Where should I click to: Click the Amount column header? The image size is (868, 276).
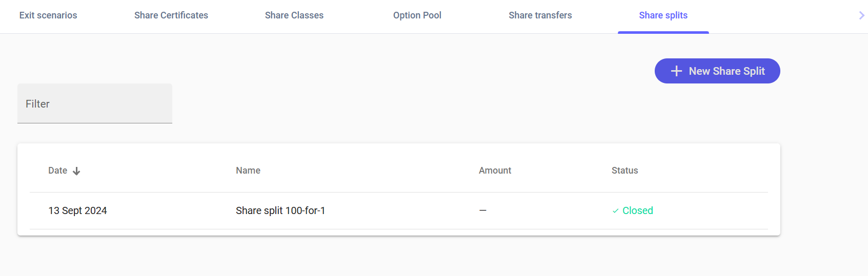(x=495, y=171)
